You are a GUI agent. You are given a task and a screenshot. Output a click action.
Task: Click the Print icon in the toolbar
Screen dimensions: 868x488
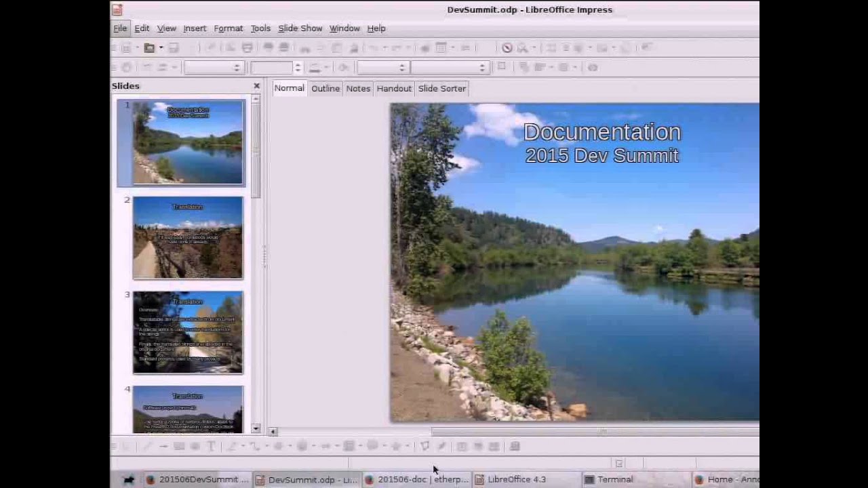click(247, 47)
